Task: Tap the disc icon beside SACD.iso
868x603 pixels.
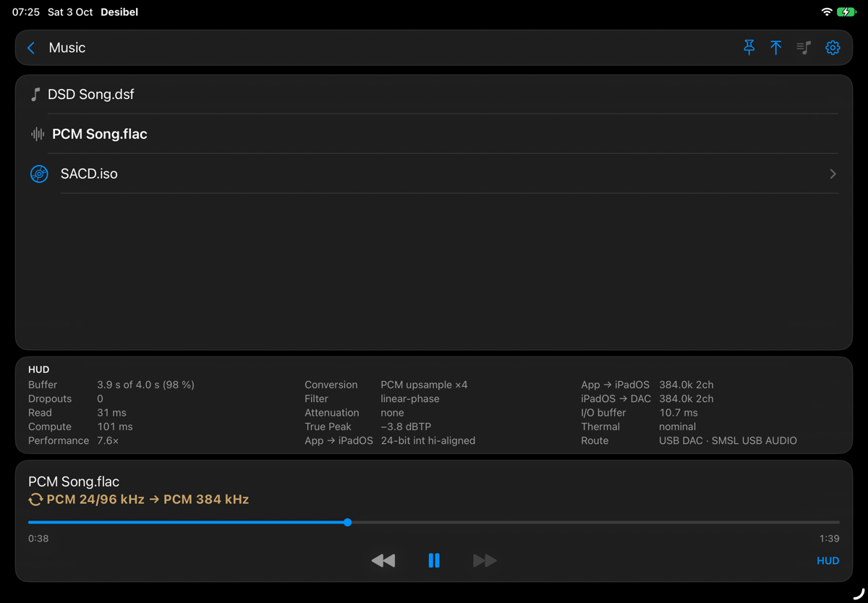Action: click(x=39, y=174)
